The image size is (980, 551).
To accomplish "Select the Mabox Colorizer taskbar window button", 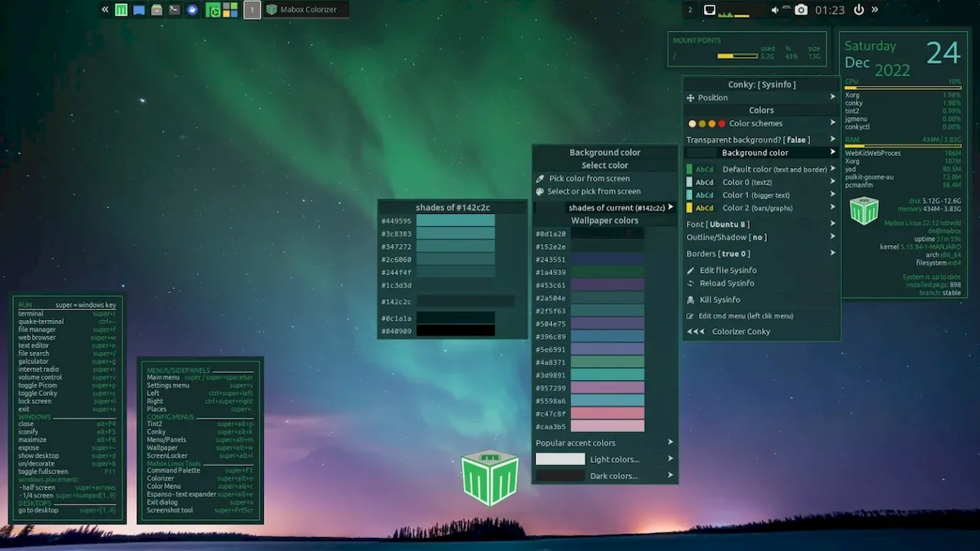I will tap(306, 10).
